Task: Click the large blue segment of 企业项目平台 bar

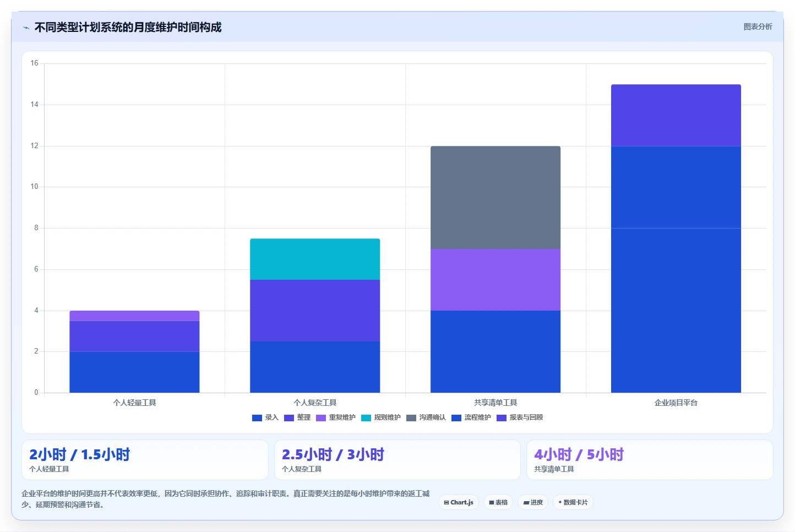Action: point(676,269)
